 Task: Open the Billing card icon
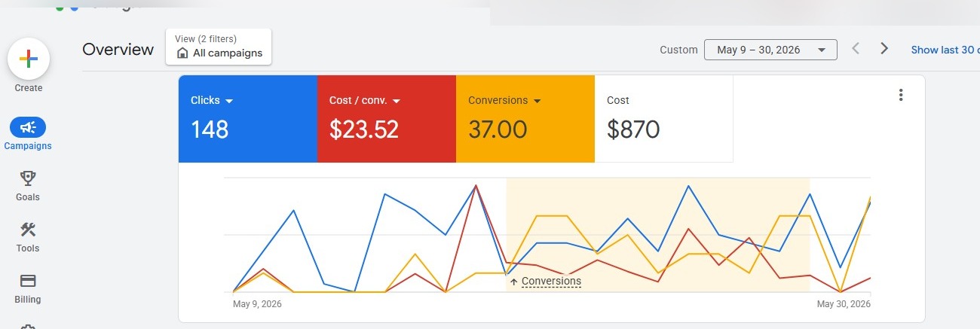pyautogui.click(x=28, y=281)
